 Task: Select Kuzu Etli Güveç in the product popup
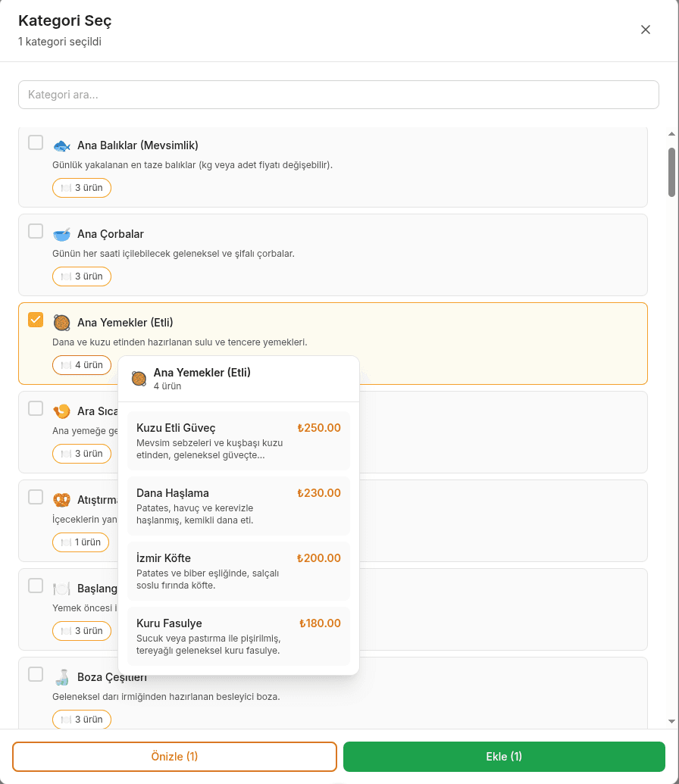(x=238, y=441)
